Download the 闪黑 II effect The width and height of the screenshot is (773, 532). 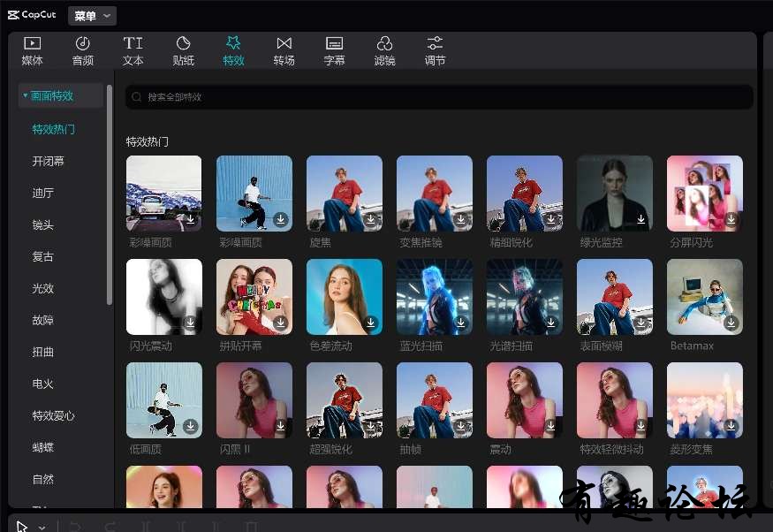[x=281, y=425]
